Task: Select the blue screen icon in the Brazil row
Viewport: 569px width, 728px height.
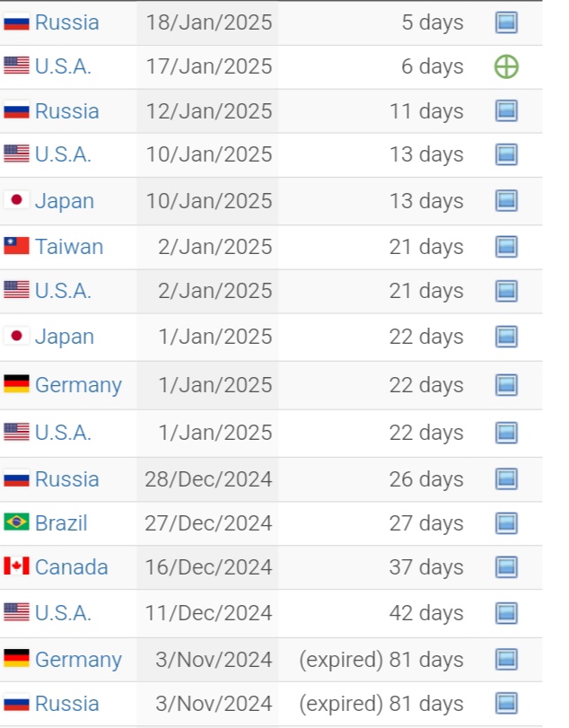Action: [x=506, y=523]
